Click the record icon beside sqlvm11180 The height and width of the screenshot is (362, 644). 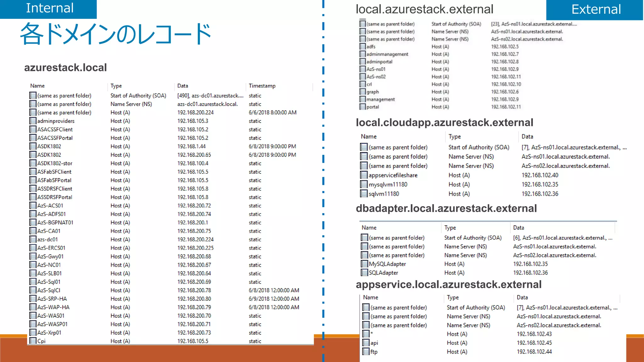(x=364, y=194)
